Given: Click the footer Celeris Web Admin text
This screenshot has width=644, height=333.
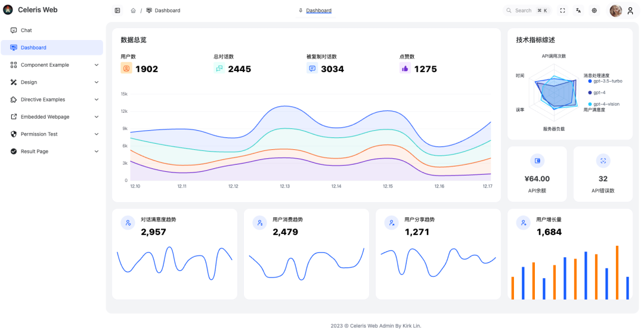Looking at the screenshot, I should pos(376,326).
